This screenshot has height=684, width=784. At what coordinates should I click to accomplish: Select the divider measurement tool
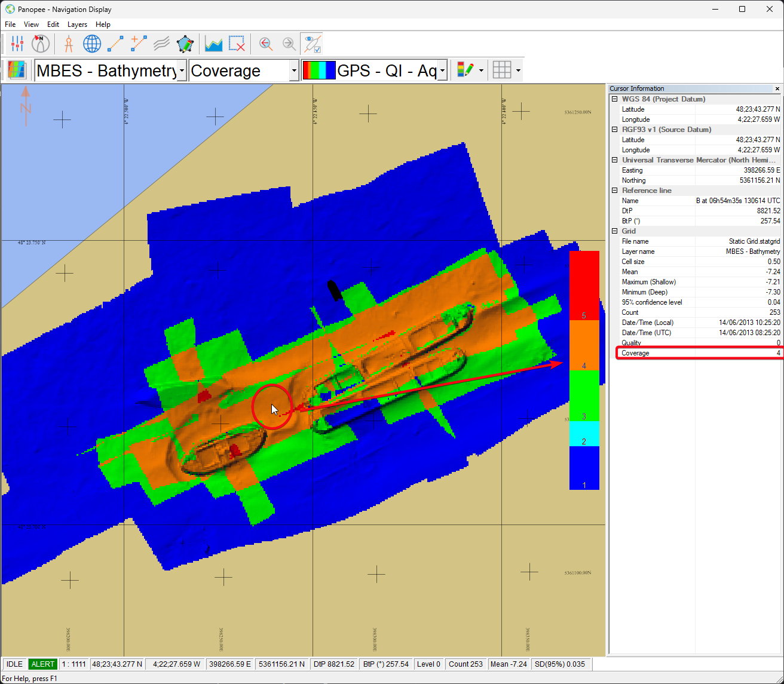[x=69, y=44]
